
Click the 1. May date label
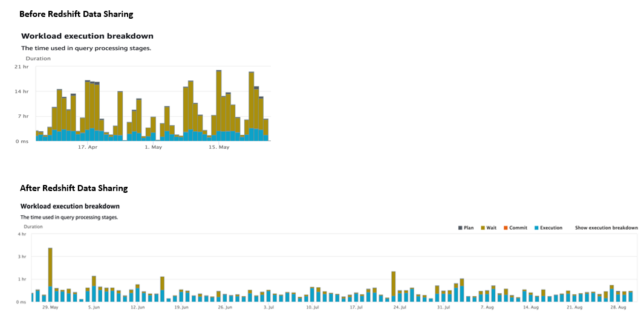tap(153, 147)
